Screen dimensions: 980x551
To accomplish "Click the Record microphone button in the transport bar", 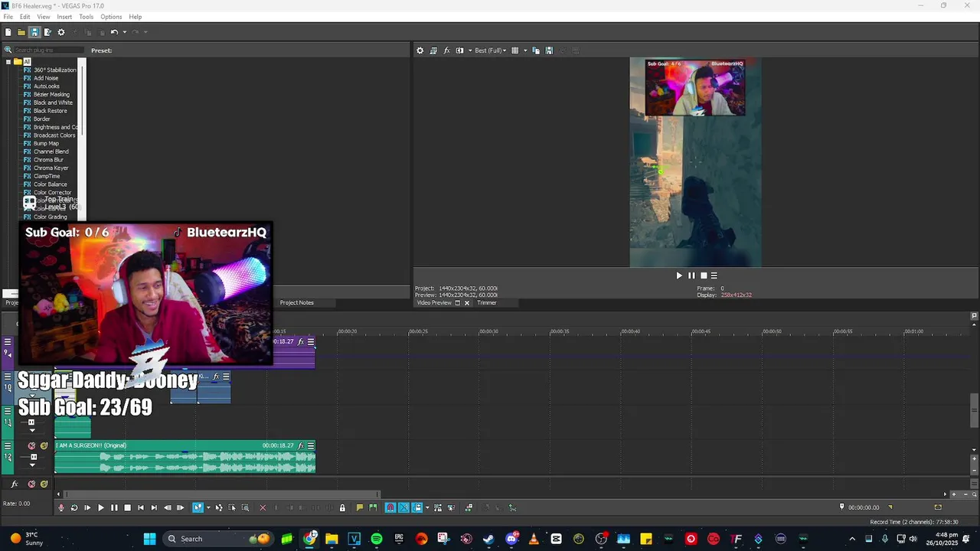I will [61, 507].
